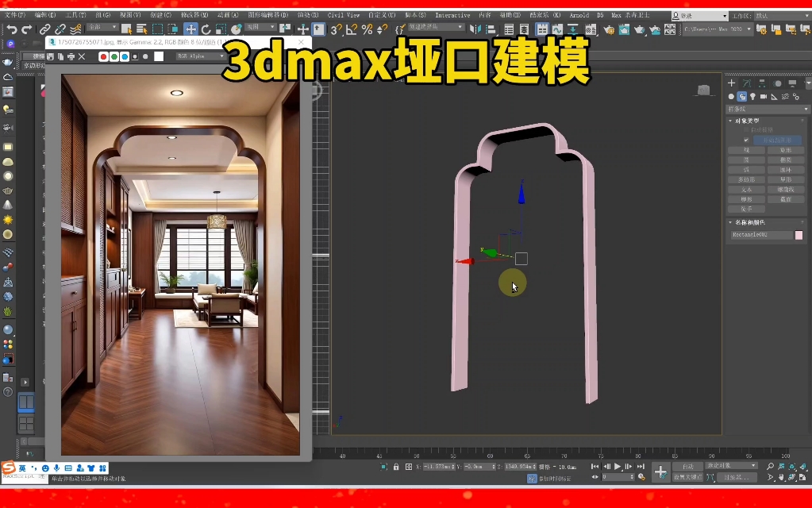Select the Rotate tool

click(x=206, y=31)
